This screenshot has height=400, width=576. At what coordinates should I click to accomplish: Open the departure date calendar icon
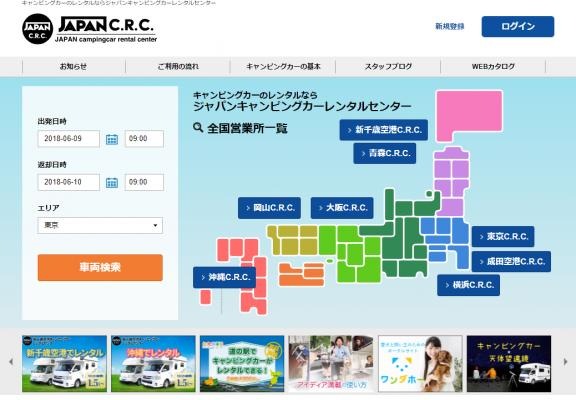112,139
